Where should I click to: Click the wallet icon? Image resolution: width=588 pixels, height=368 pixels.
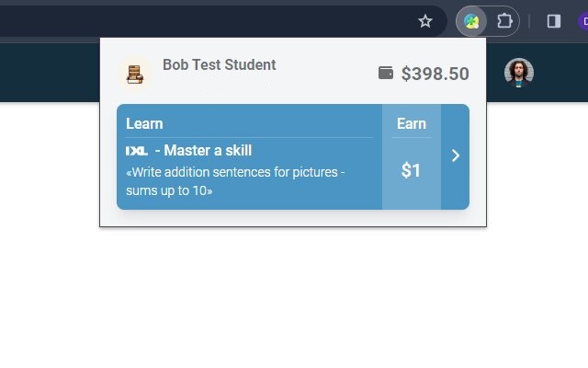click(386, 73)
